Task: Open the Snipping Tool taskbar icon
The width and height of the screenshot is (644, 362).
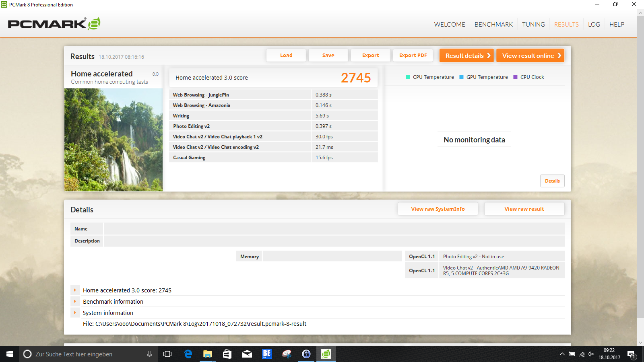Action: pyautogui.click(x=287, y=354)
